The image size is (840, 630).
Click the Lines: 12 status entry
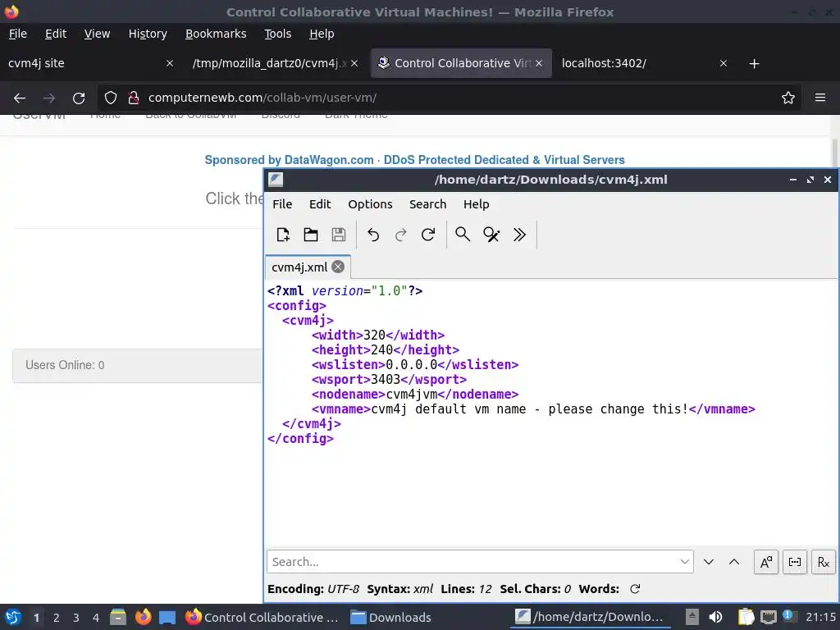click(x=466, y=589)
